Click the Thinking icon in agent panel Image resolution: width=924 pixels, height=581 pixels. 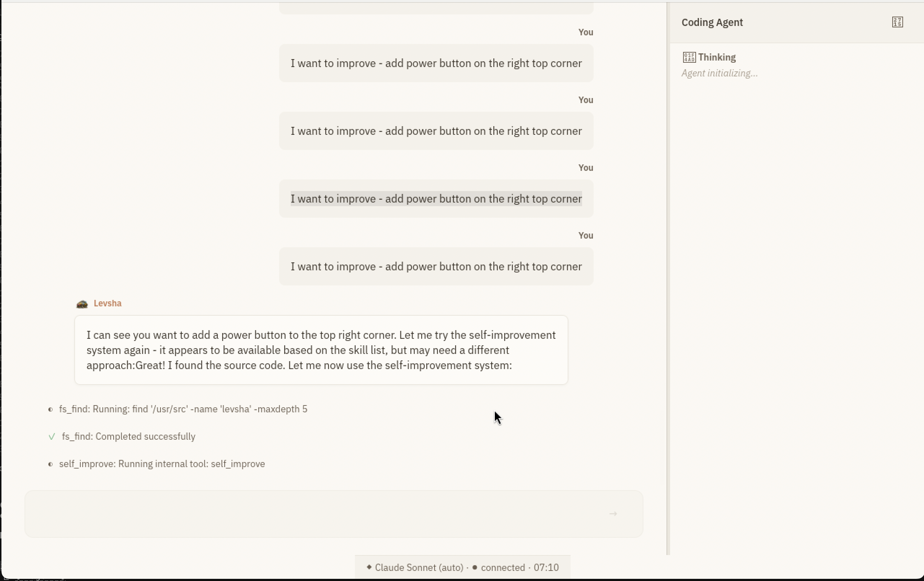(689, 58)
